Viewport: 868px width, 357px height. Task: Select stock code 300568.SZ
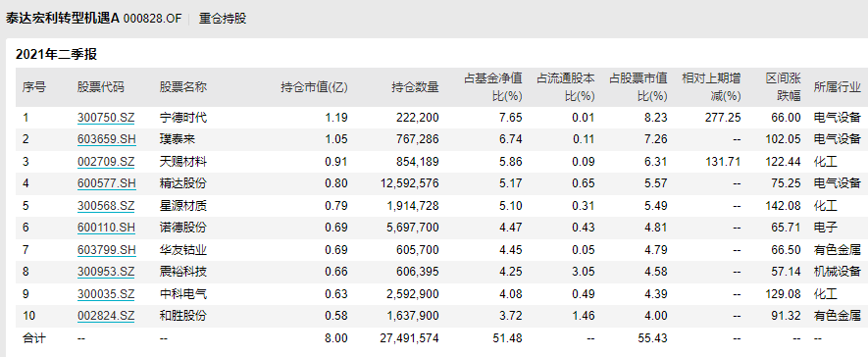(106, 206)
